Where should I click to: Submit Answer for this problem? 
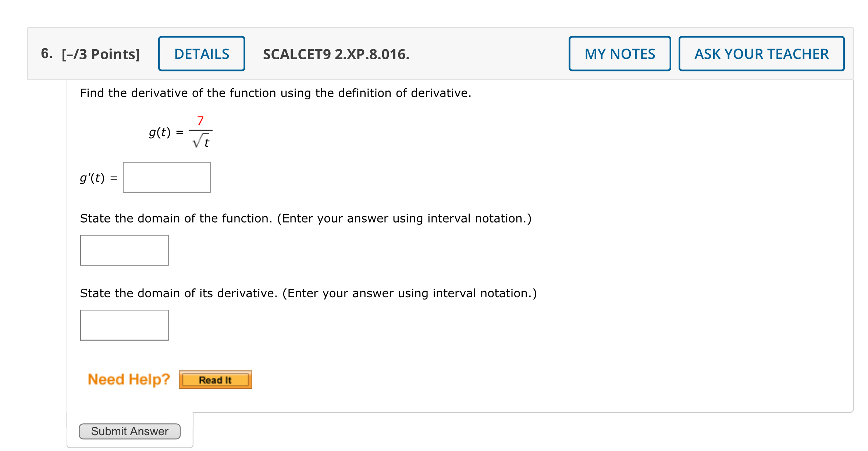coord(129,431)
